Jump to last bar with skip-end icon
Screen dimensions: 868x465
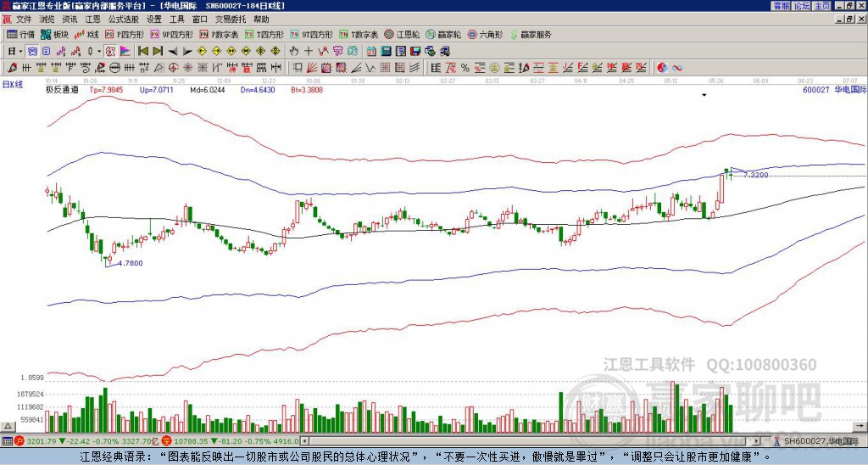pyautogui.click(x=158, y=52)
